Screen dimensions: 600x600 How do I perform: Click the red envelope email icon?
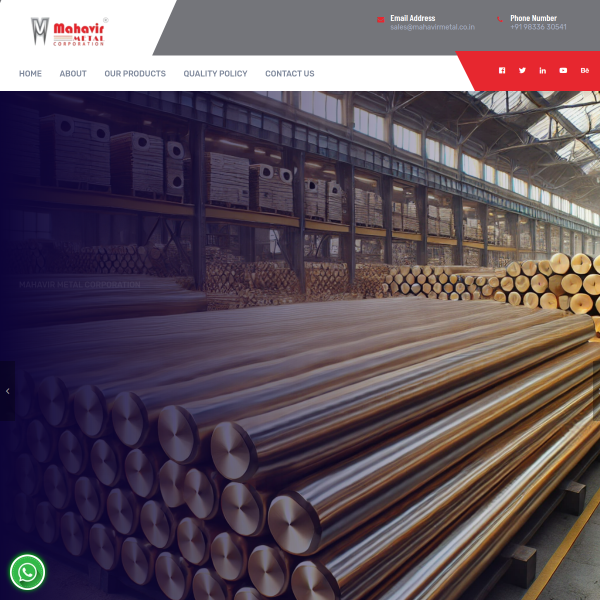(x=380, y=20)
